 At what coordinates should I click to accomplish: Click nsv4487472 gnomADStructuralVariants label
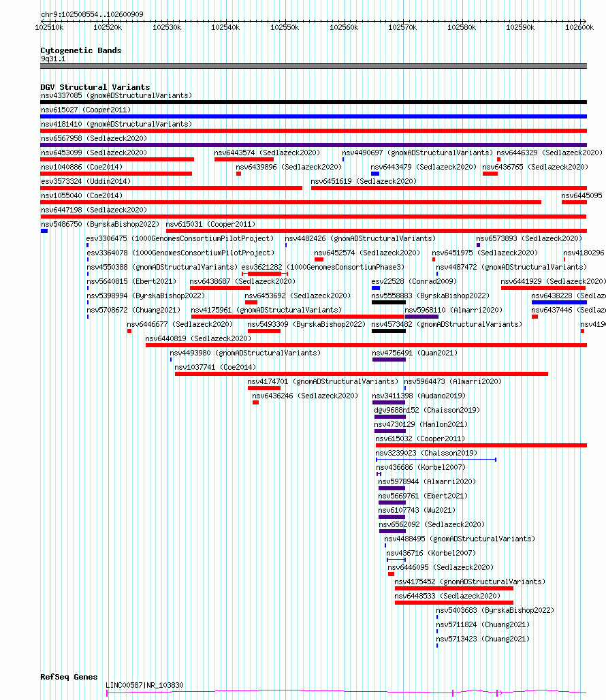pyautogui.click(x=511, y=267)
